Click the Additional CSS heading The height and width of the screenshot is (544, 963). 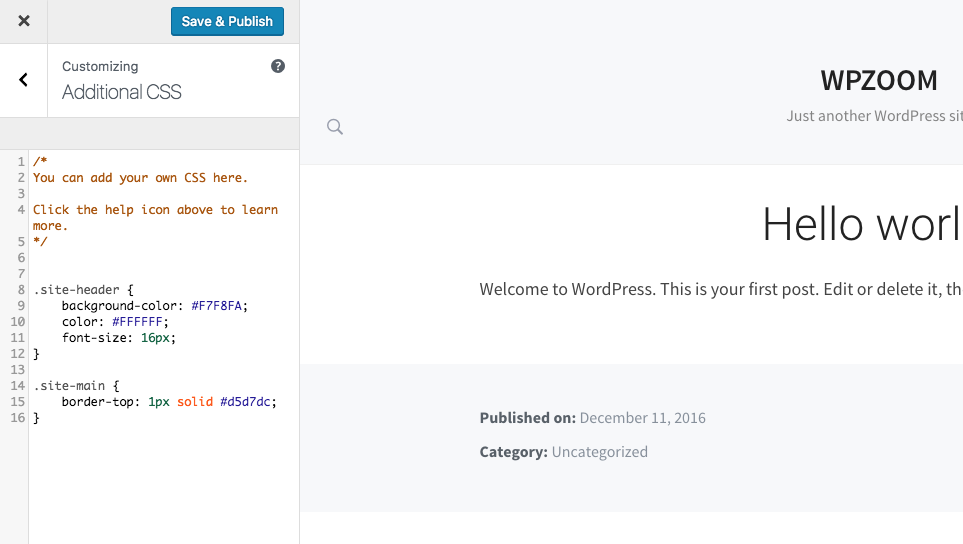click(x=122, y=92)
